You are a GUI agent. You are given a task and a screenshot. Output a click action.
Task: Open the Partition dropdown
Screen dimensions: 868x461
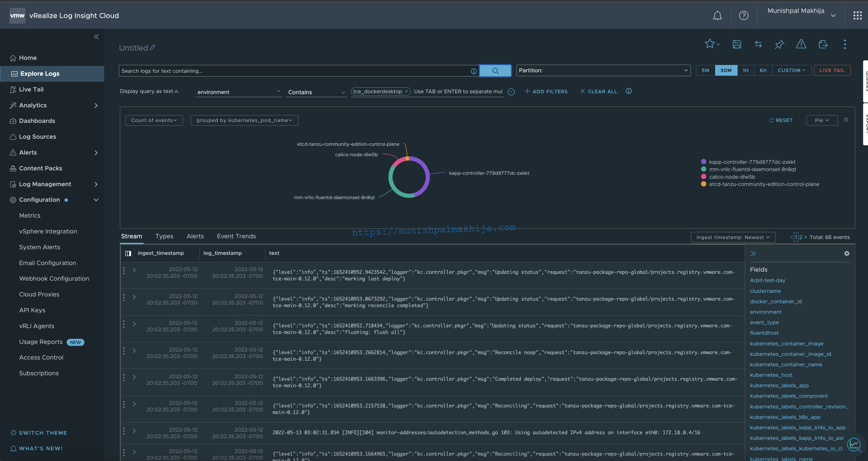pyautogui.click(x=603, y=70)
